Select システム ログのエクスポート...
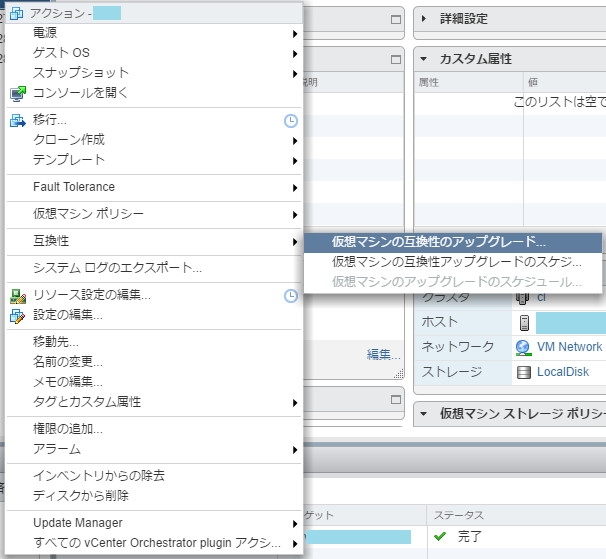This screenshot has height=559, width=606. (154, 268)
